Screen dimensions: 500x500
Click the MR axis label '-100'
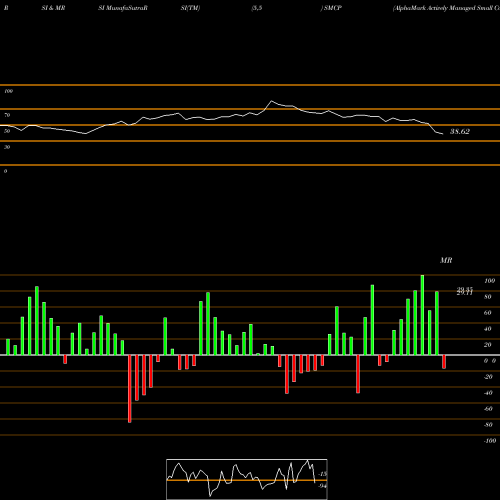[x=490, y=441]
